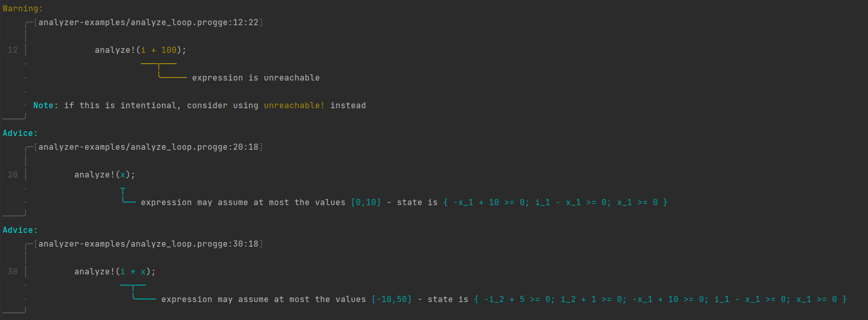The image size is (868, 320).
Task: Open the analyze_loop.progge:12:22 file location link
Action: (x=149, y=23)
